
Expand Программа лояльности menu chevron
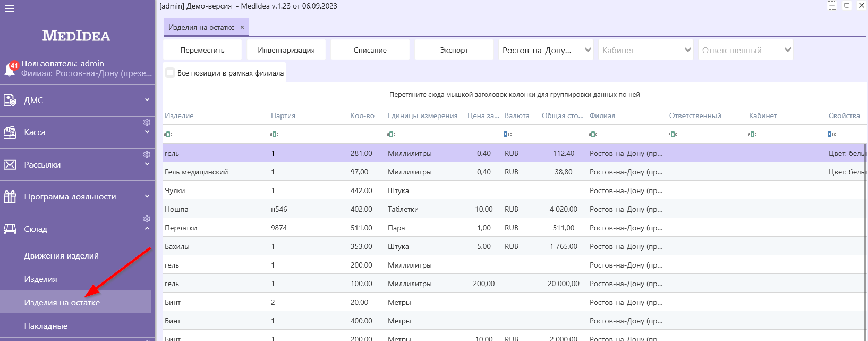point(147,196)
